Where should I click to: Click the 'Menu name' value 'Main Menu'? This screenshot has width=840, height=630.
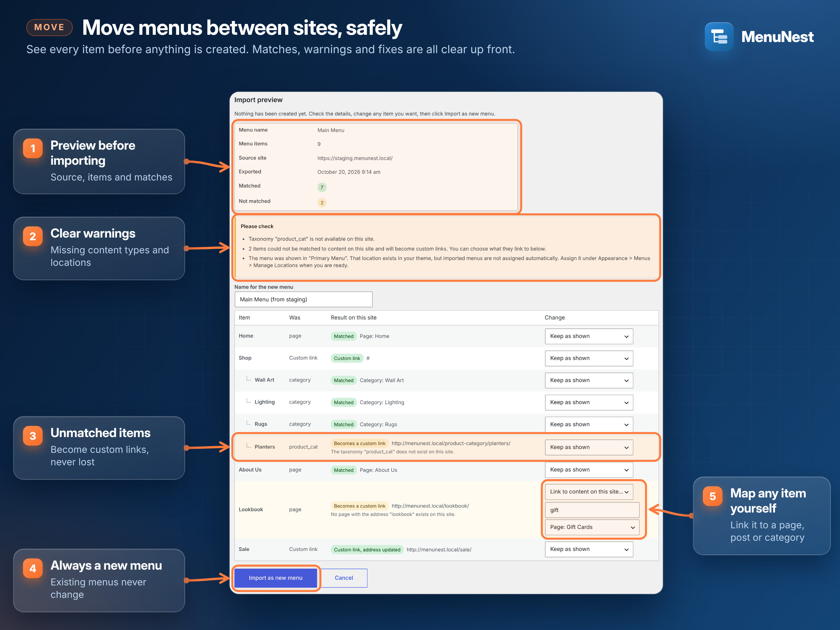pos(330,130)
